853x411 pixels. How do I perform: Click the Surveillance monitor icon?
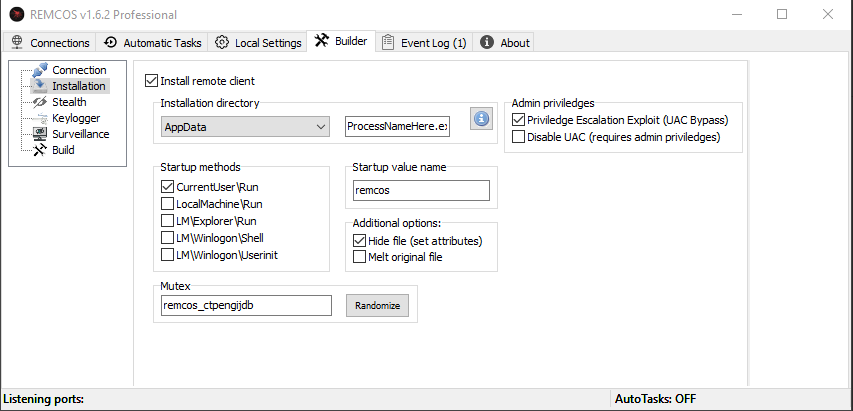(40, 134)
